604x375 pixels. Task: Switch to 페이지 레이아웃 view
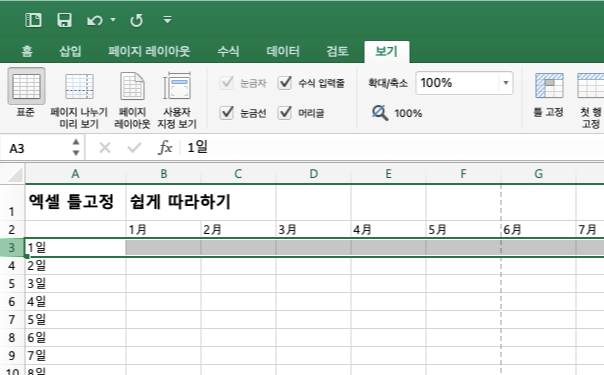(132, 101)
